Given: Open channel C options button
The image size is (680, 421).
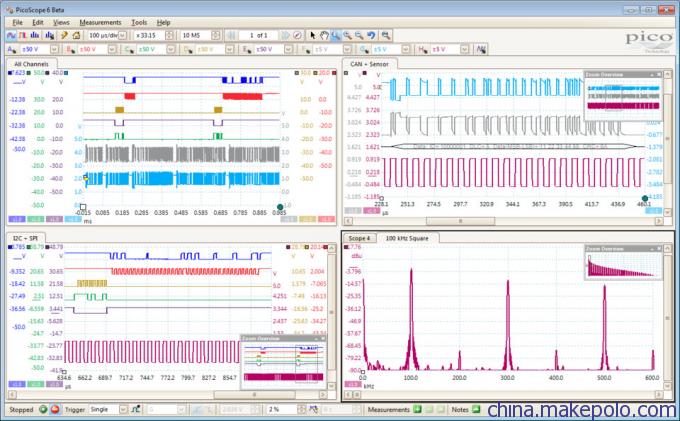Looking at the screenshot, I should pos(129,49).
